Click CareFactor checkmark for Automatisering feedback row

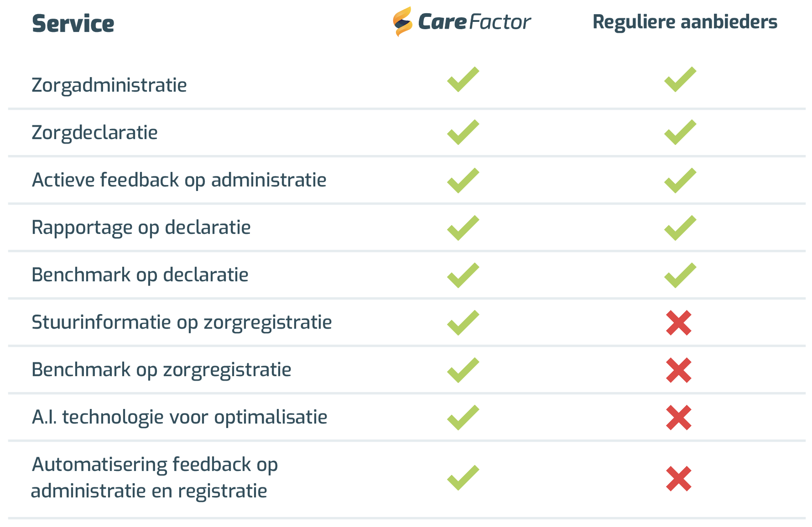pos(463,478)
